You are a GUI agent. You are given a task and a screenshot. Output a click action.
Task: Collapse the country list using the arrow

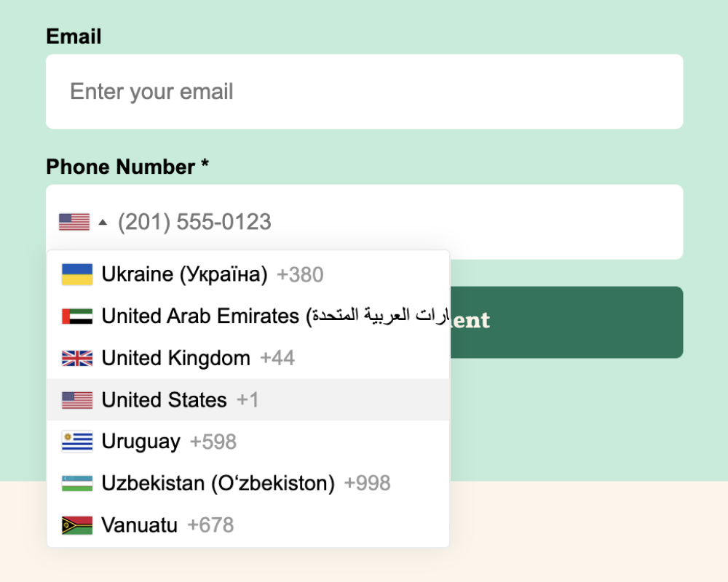coord(103,222)
